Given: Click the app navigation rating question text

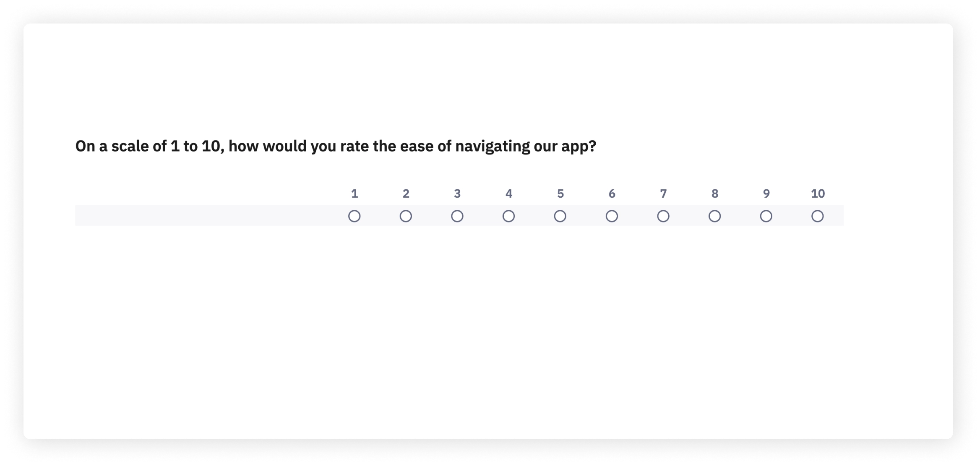Looking at the screenshot, I should [336, 146].
